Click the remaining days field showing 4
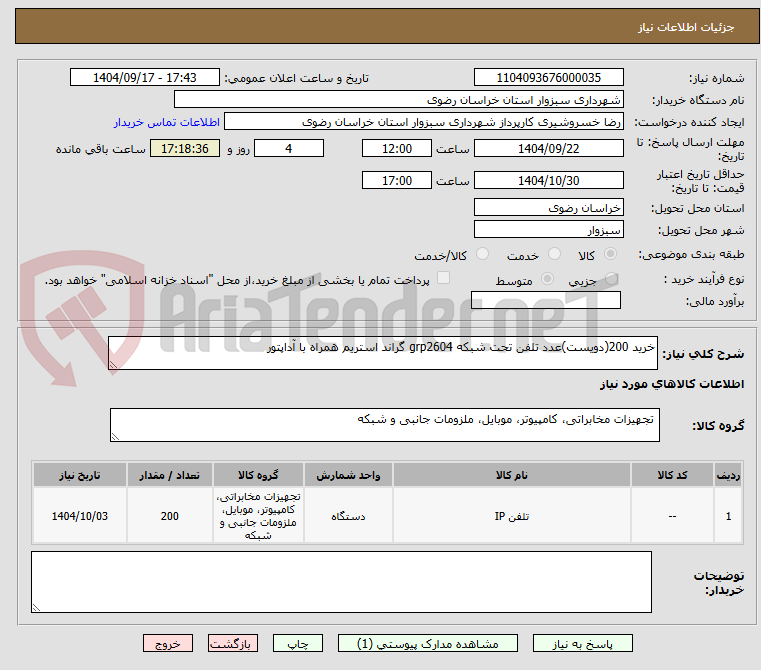The width and height of the screenshot is (761, 670). 289,148
